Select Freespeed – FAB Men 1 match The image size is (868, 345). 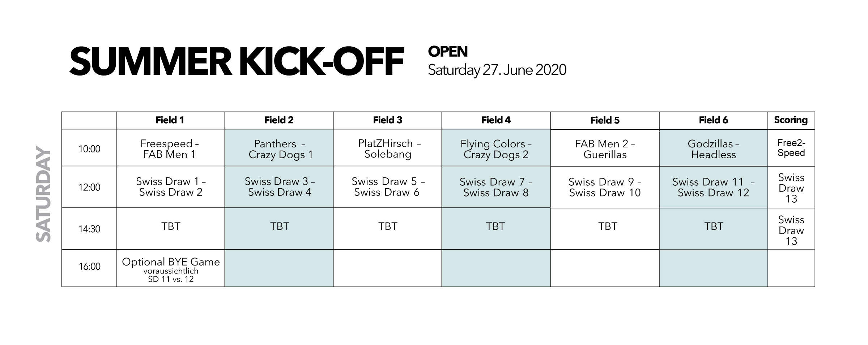[x=170, y=149]
